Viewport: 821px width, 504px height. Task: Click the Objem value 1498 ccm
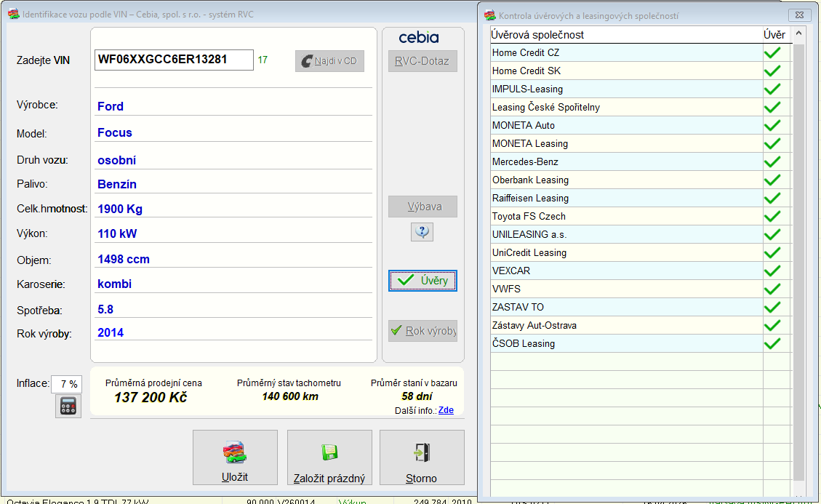coord(124,260)
